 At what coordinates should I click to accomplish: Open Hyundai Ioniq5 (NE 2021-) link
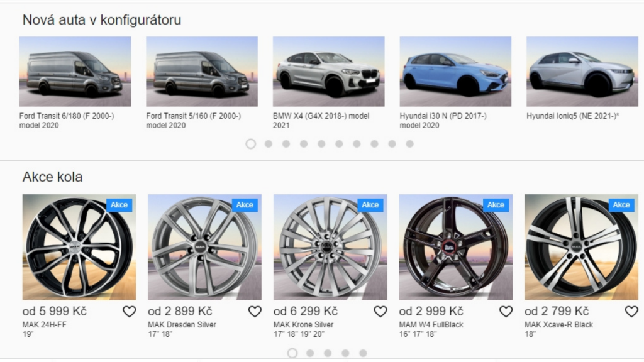[x=572, y=116]
